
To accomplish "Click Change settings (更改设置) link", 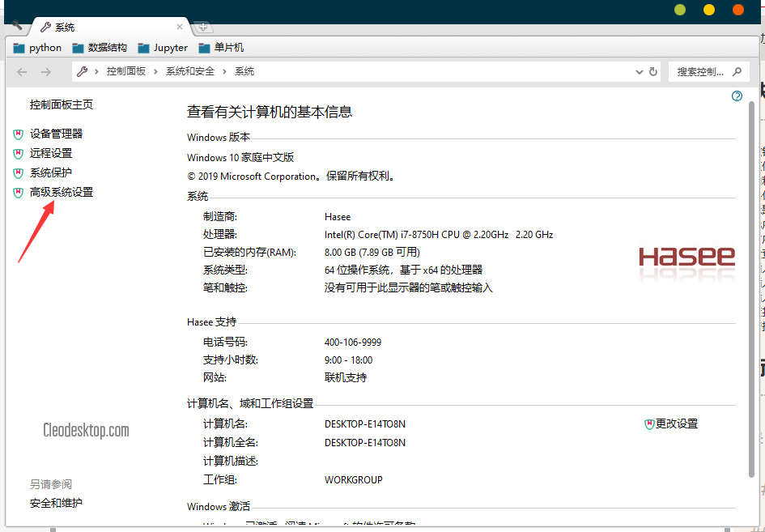I will 676,423.
